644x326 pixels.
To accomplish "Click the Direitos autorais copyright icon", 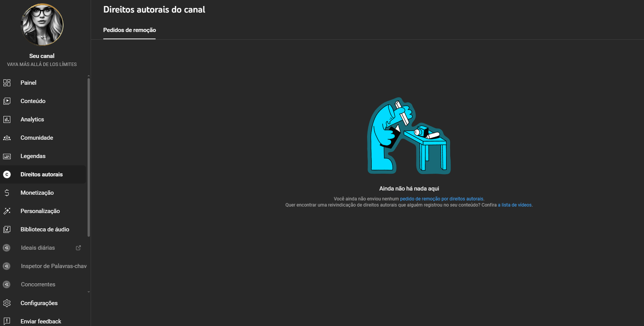I will pos(7,174).
